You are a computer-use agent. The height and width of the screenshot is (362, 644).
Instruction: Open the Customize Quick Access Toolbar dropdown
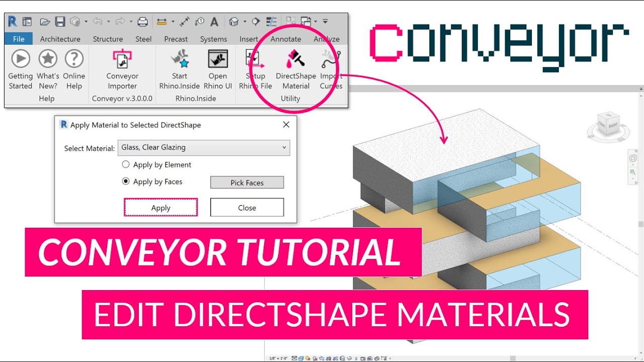325,22
